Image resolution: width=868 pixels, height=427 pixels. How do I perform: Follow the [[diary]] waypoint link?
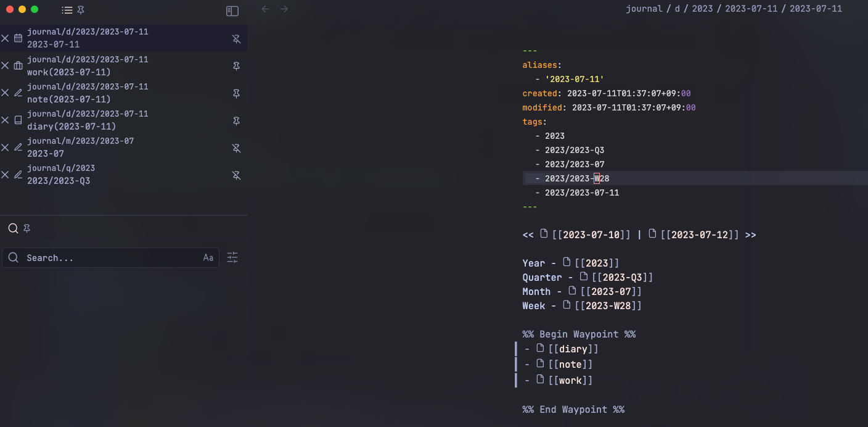(x=574, y=349)
